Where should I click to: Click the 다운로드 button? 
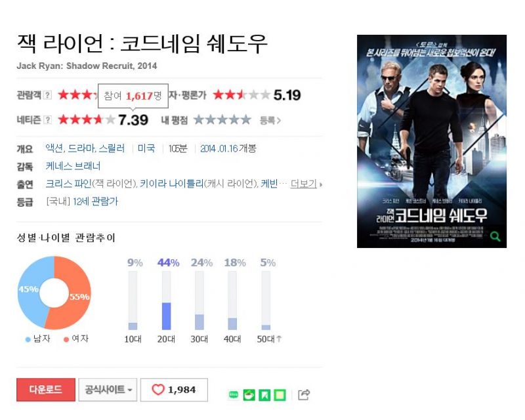point(46,390)
